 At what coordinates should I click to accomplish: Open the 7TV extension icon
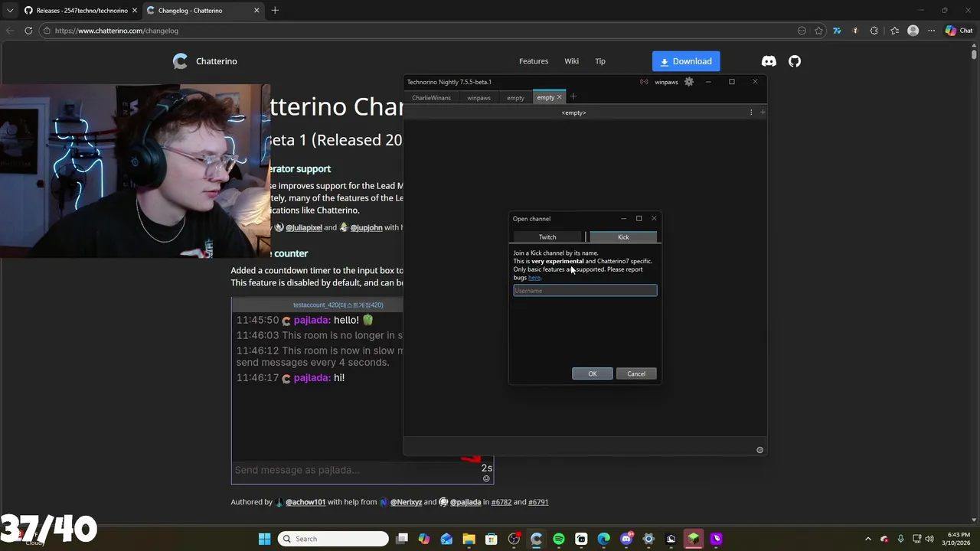click(x=837, y=31)
